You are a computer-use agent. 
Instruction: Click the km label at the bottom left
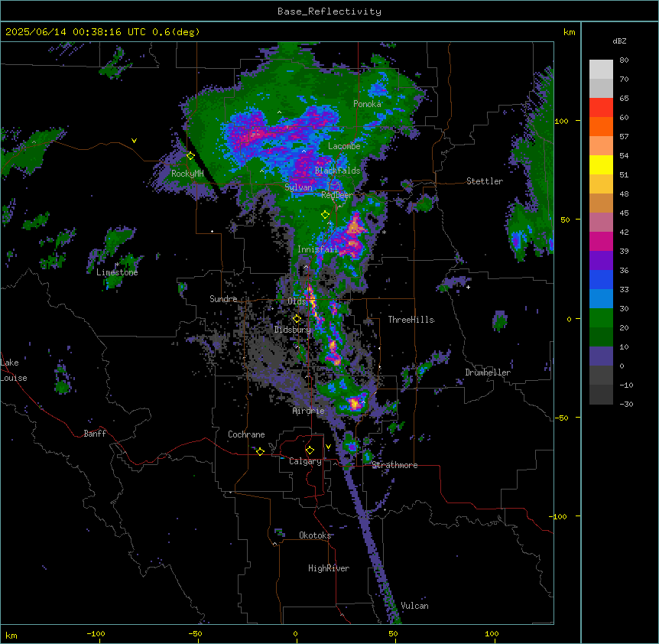(x=11, y=635)
